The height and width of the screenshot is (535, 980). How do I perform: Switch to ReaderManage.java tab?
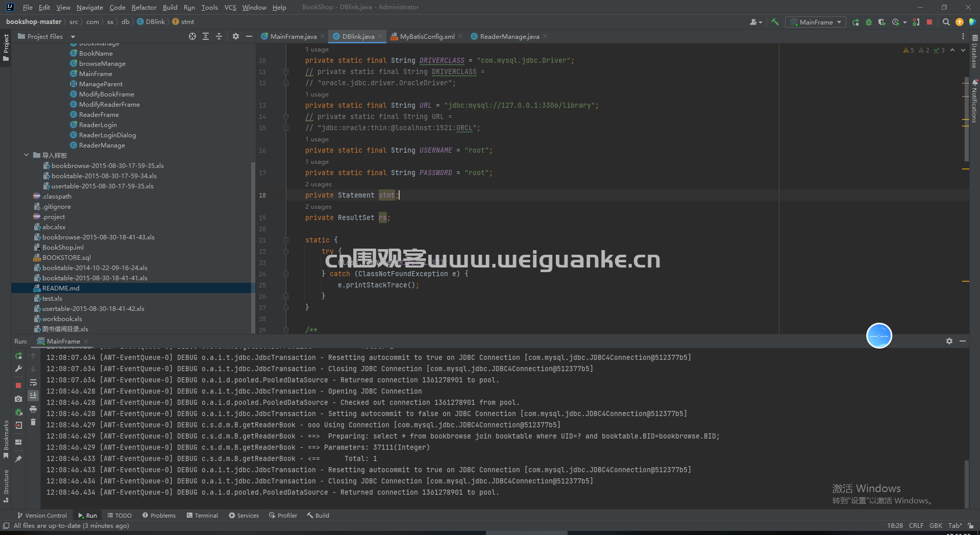[x=509, y=36]
